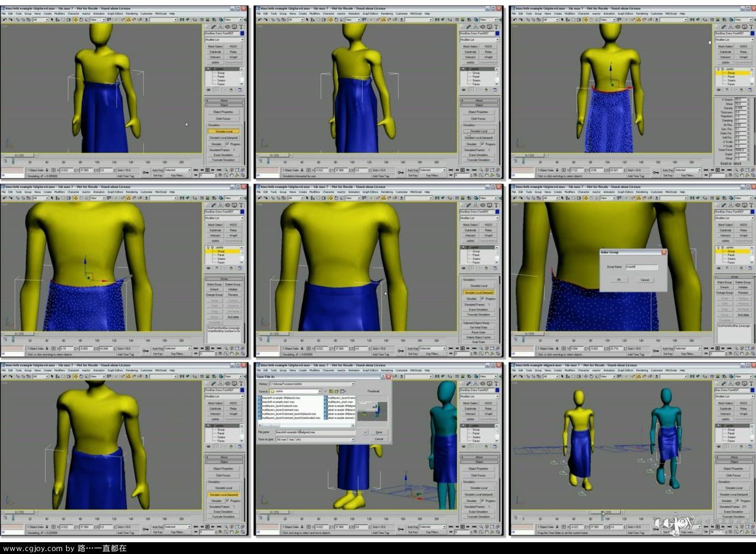The height and width of the screenshot is (554, 756).
Task: Click Configure Modifier Sets icon in top-left screenshot
Action: (240, 90)
